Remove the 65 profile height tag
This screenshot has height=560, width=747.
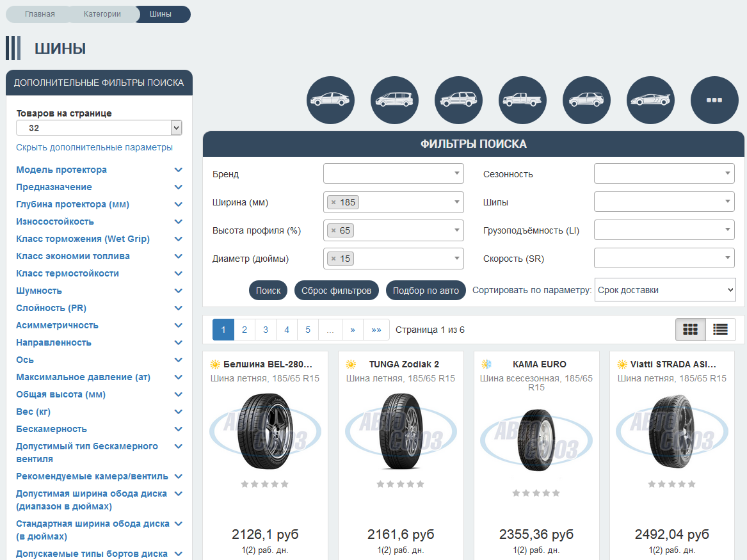pos(333,230)
